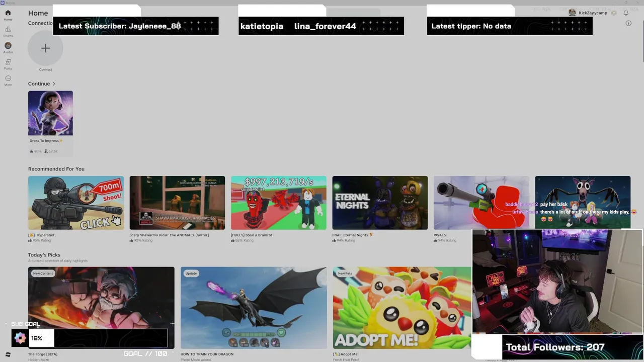Open the Adopt Me banner image
This screenshot has height=362, width=644.
pos(402,308)
